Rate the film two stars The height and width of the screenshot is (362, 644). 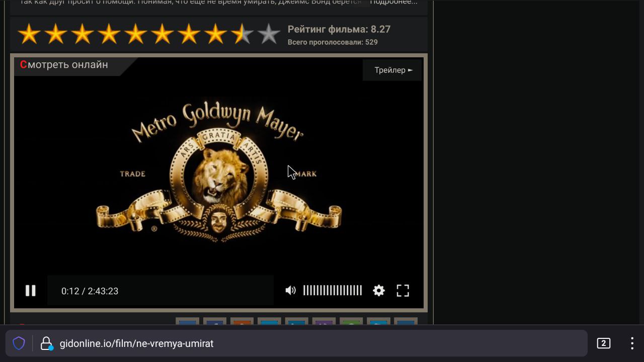(56, 34)
